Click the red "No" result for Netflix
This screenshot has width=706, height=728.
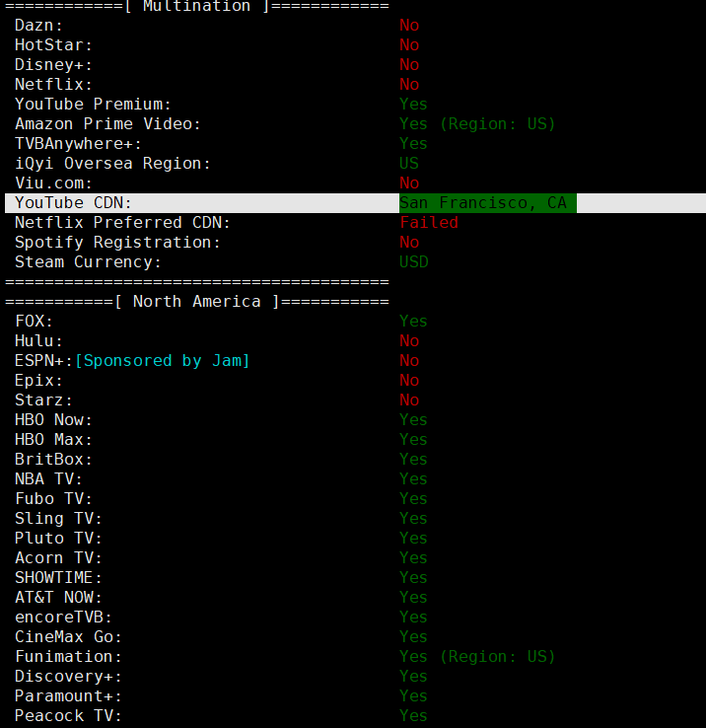pyautogui.click(x=409, y=85)
